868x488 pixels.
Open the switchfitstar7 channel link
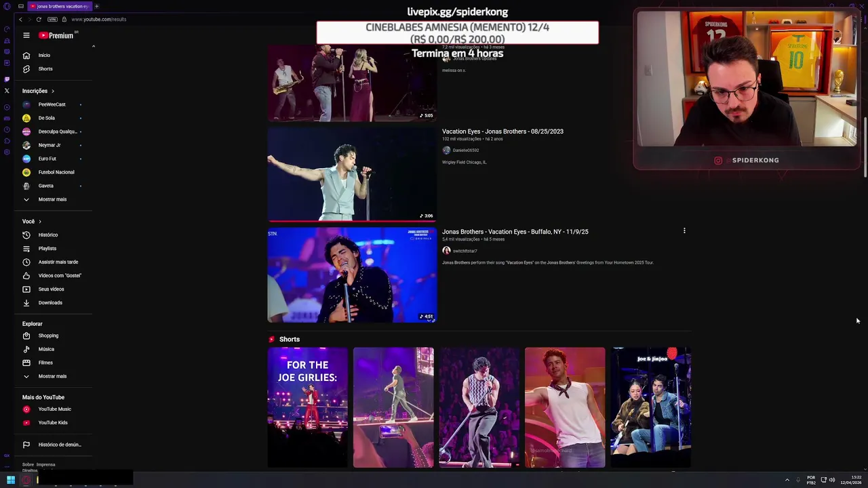coord(465,251)
